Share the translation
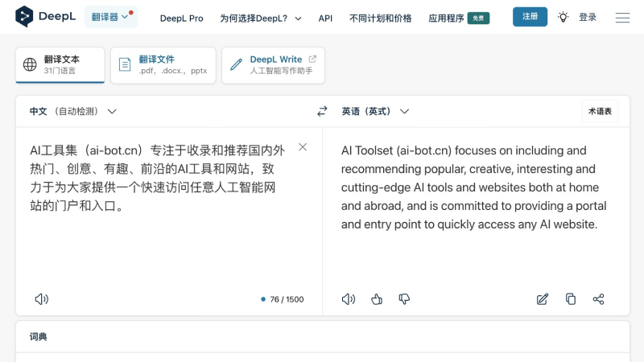Screen dimensions: 644x362 point(598,299)
